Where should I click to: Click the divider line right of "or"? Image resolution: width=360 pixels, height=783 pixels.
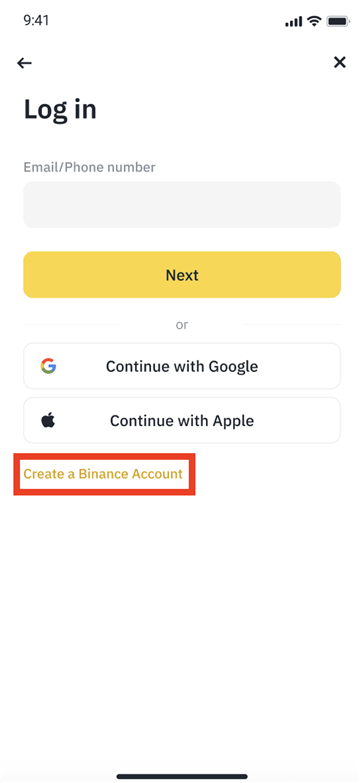coord(292,325)
